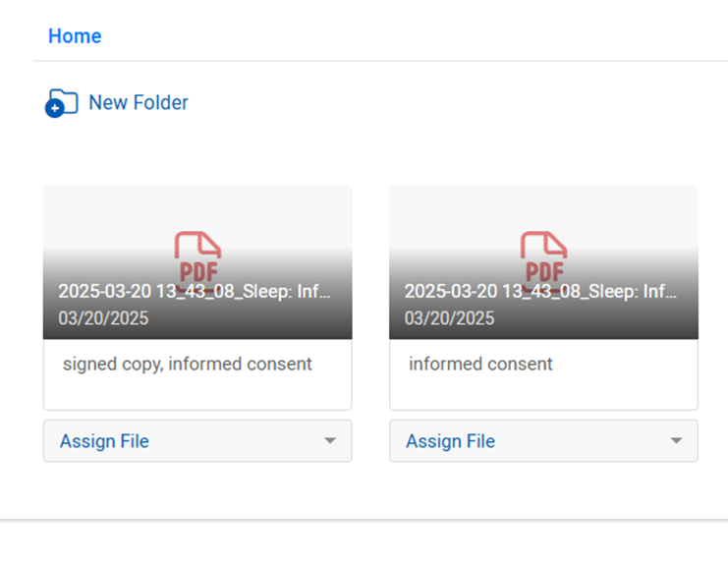Click the "signed copy, informed consent" tag text
Viewport: 728px width, 568px height.
[188, 365]
